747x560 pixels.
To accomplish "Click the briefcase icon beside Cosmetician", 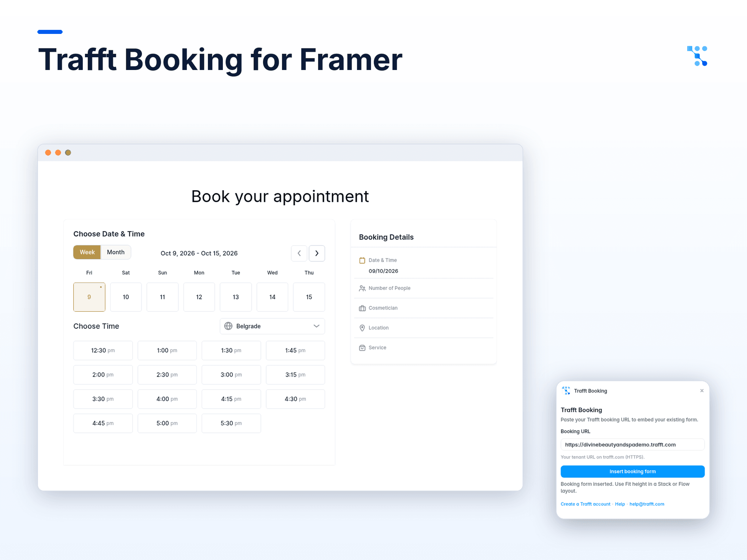I will click(362, 308).
